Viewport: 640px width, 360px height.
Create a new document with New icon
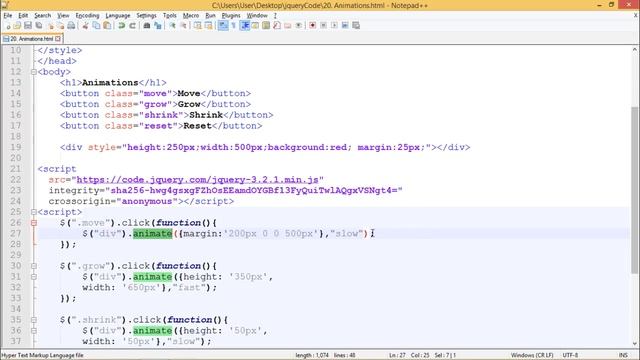[x=8, y=26]
